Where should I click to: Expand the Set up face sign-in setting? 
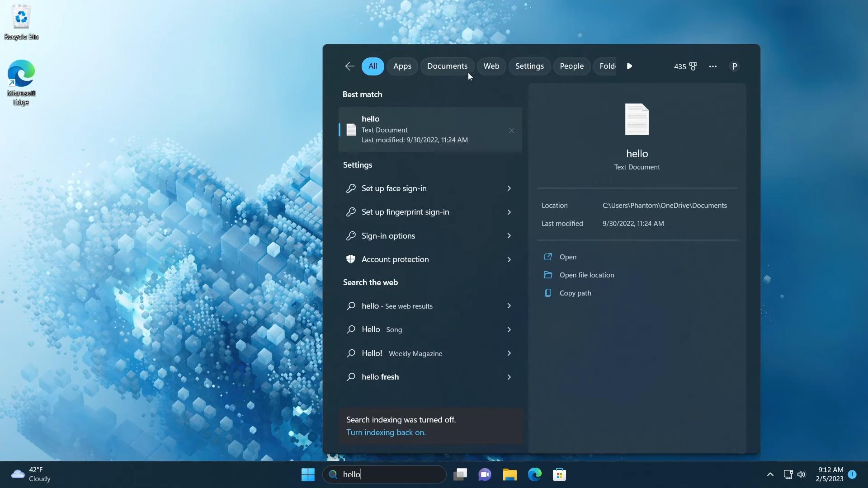pos(509,188)
